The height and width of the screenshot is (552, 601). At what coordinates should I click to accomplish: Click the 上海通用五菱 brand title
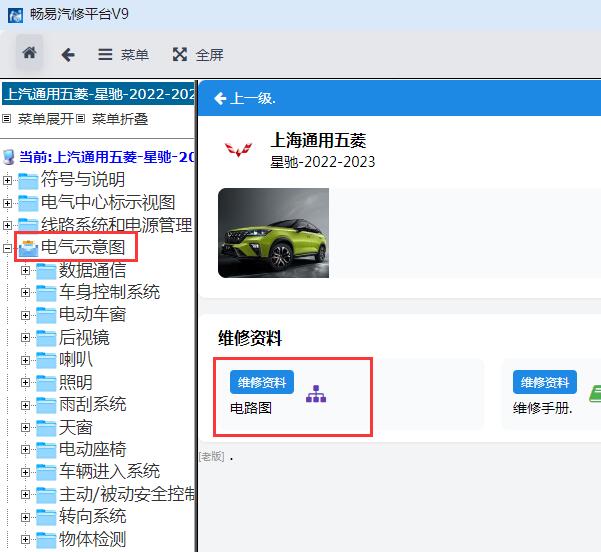pyautogui.click(x=318, y=140)
